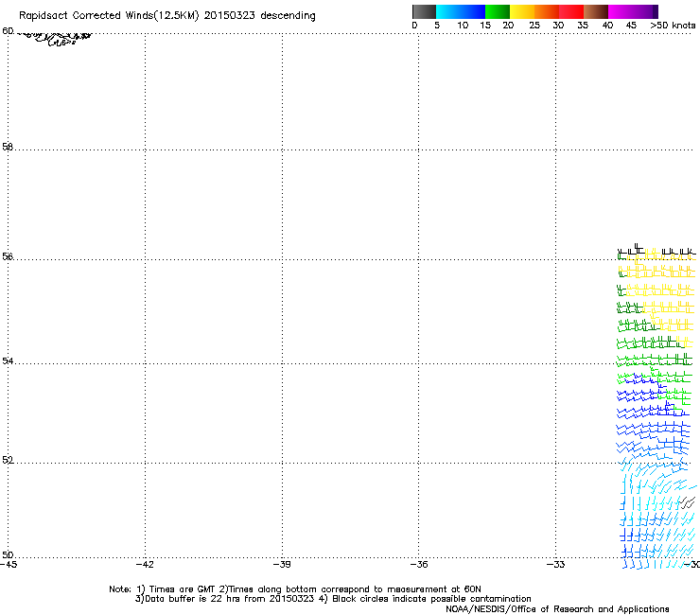Click the 'NOAA/NESDIS/Office of Research and Applications' credit
Viewport: 700px width, 615px height.
[557, 609]
